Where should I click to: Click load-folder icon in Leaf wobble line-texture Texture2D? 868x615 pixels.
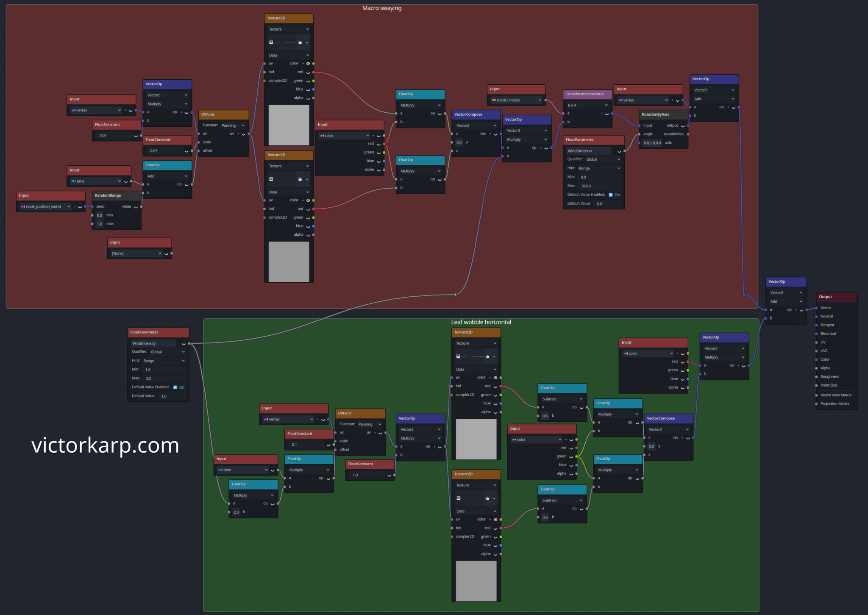point(487,356)
